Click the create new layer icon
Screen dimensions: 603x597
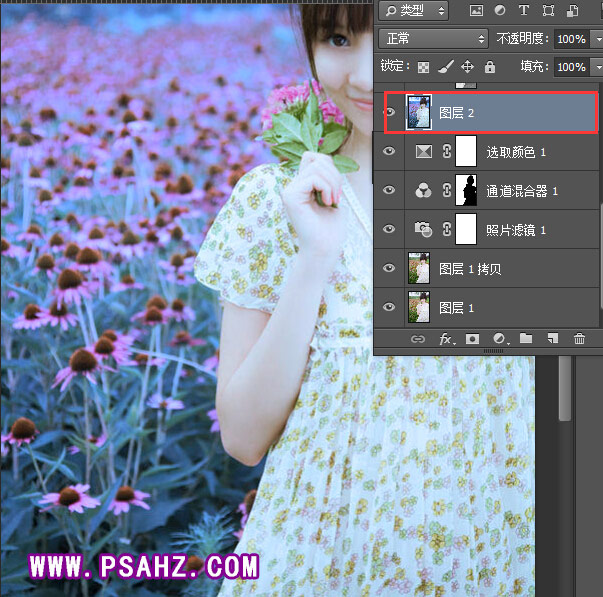click(x=552, y=340)
